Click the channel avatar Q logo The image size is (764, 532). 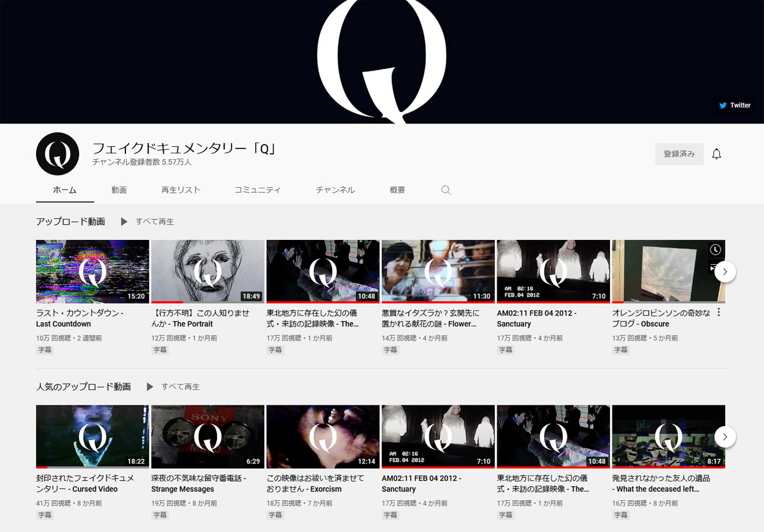(57, 154)
